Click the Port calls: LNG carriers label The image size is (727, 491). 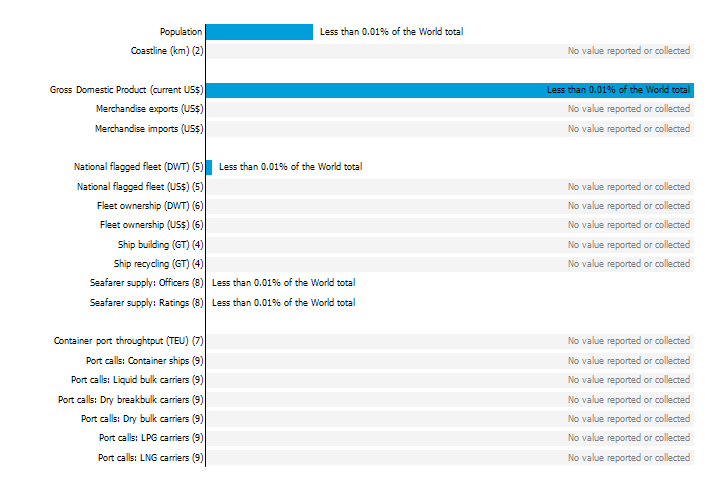151,458
